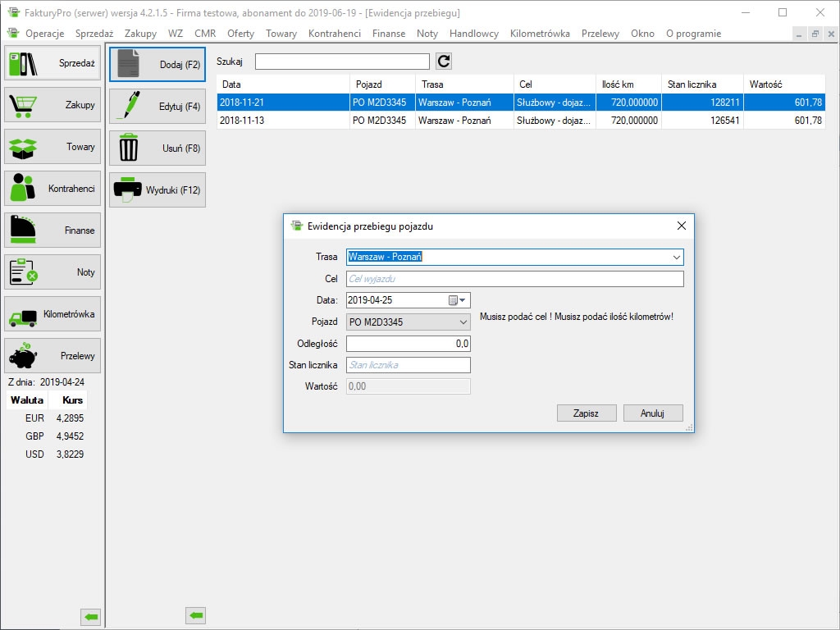
Task: Open the Finanse menu in menu bar
Action: 388,34
